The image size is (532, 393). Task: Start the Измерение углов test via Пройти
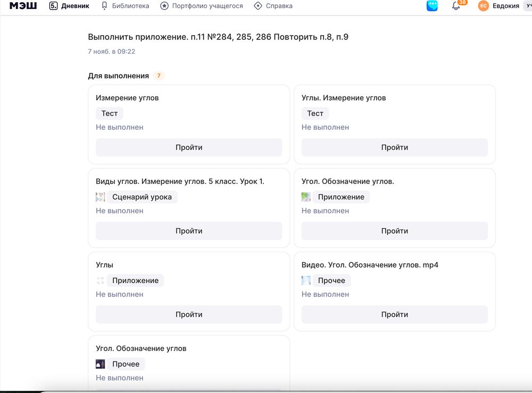point(189,147)
